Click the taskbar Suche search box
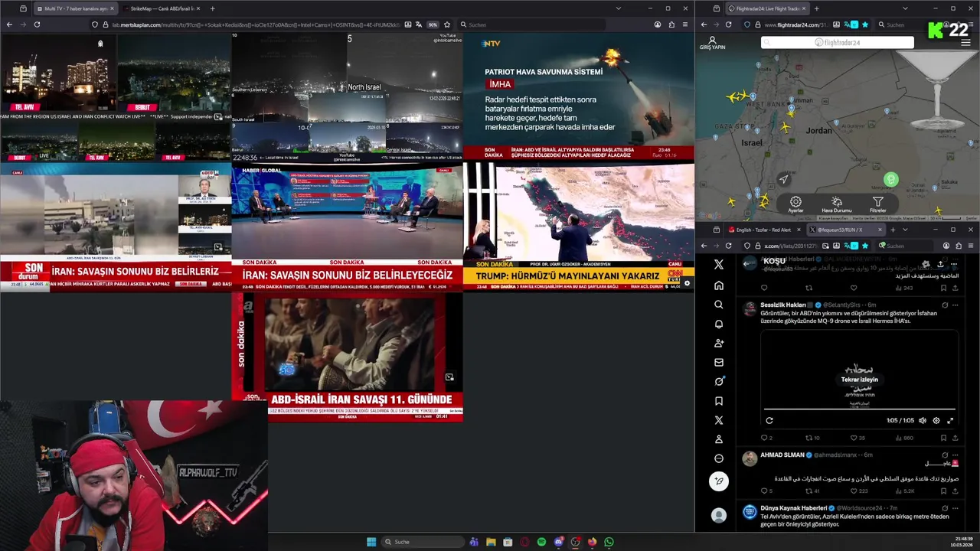This screenshot has height=551, width=980. (423, 542)
